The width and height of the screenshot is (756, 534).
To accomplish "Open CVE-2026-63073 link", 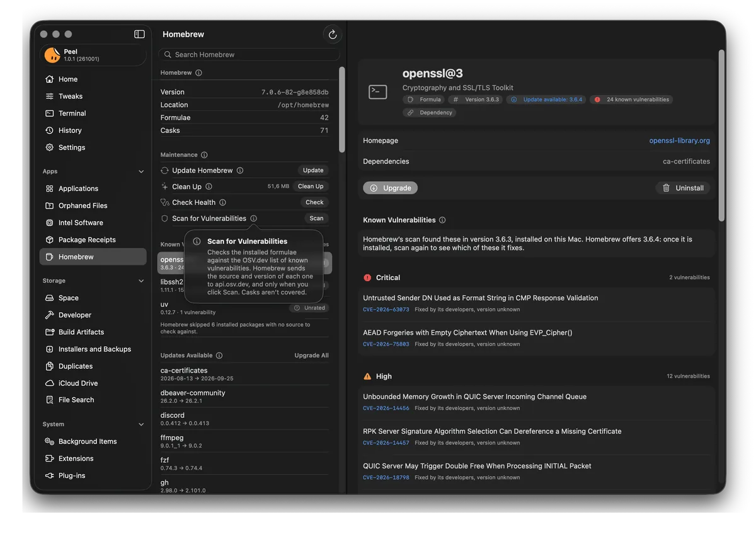I will pos(386,310).
